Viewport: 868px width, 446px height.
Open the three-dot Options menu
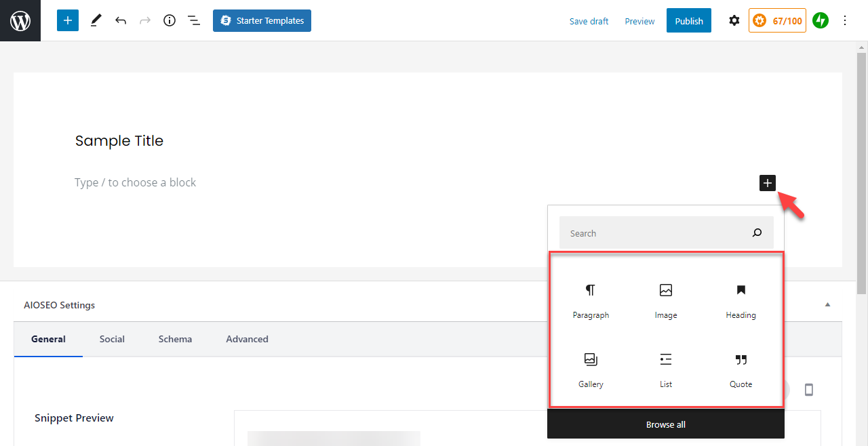tap(845, 20)
